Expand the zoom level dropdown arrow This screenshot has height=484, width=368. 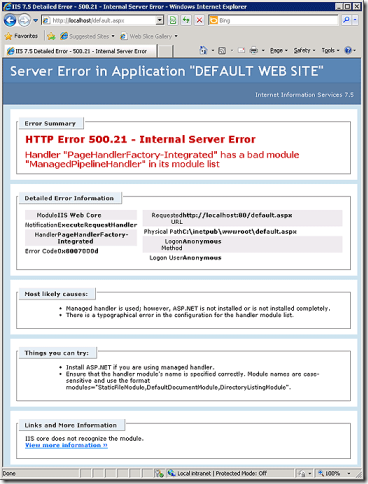tap(349, 473)
